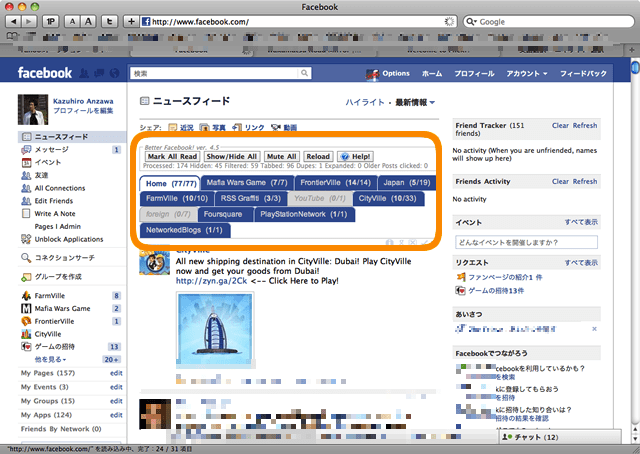Image resolution: width=640 pixels, height=454 pixels.
Task: Click Clear in Friend Tracker panel
Action: click(560, 125)
